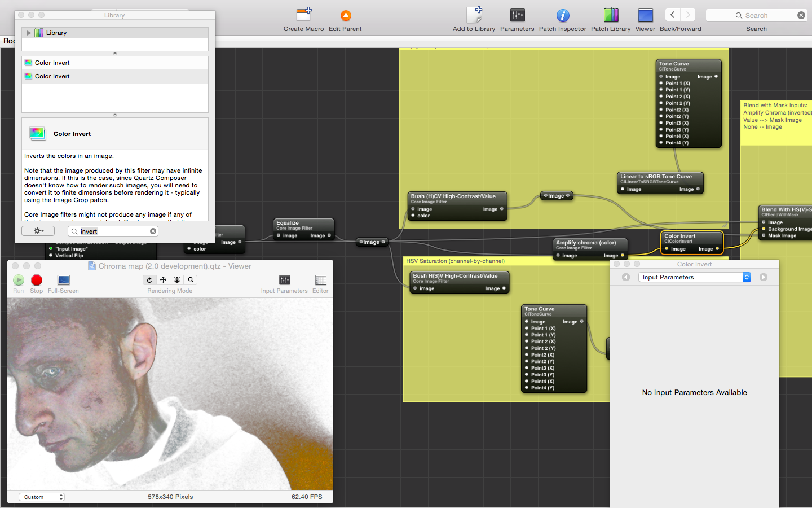
Task: Click the Image input port of Amplify chroma patch
Action: (x=558, y=256)
